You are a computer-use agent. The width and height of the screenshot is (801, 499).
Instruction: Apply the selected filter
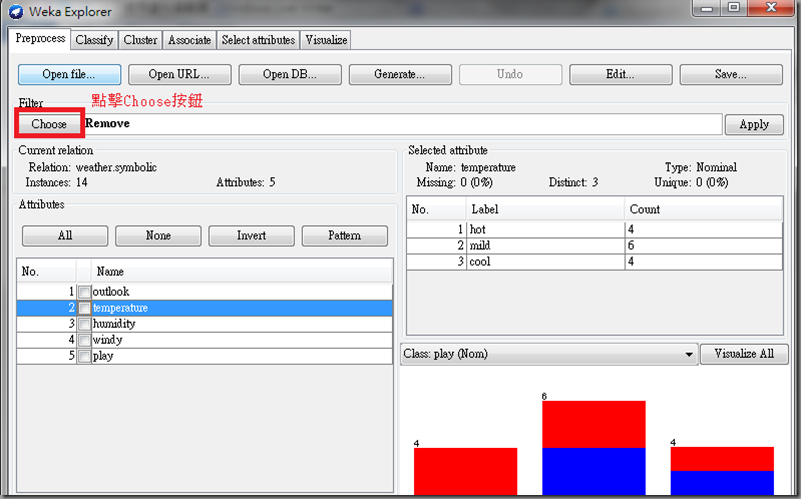point(754,125)
